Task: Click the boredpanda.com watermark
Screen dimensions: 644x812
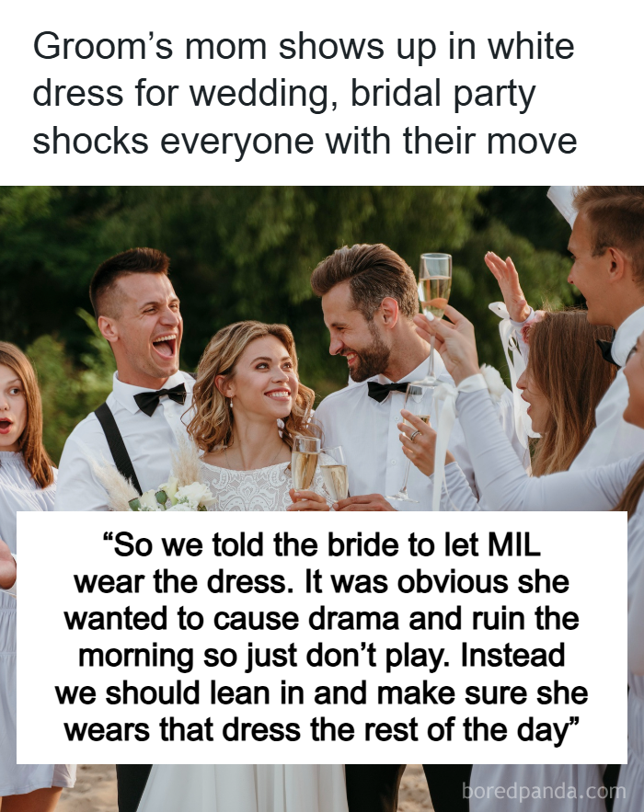Action: coord(544,791)
